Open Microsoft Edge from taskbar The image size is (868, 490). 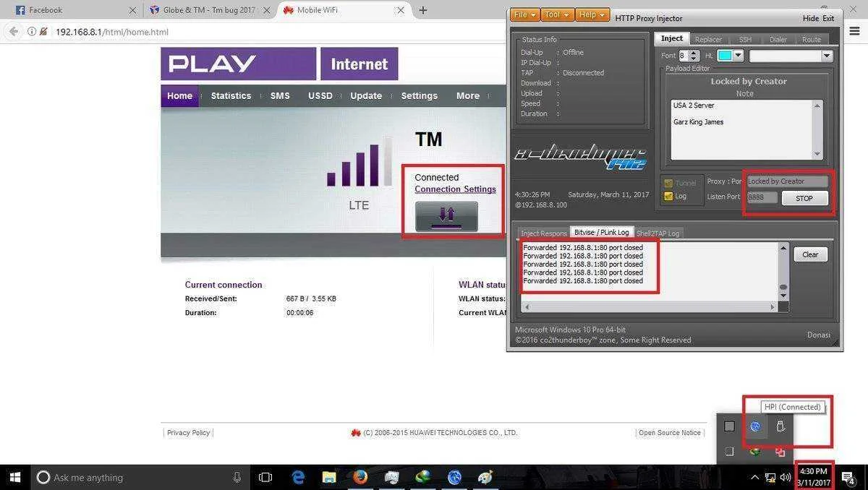pyautogui.click(x=298, y=477)
